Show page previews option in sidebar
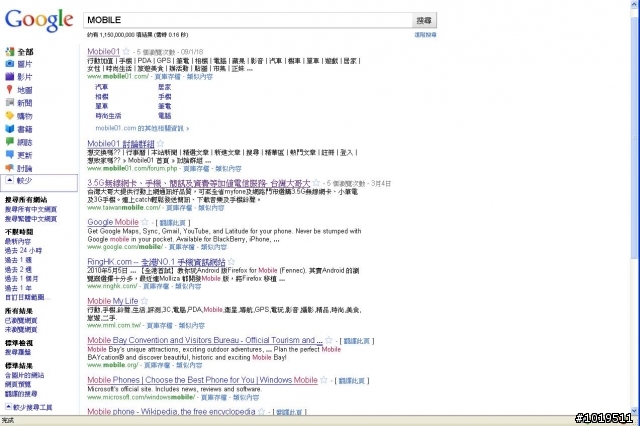Screen dimensions: 640x426 (x=18, y=384)
